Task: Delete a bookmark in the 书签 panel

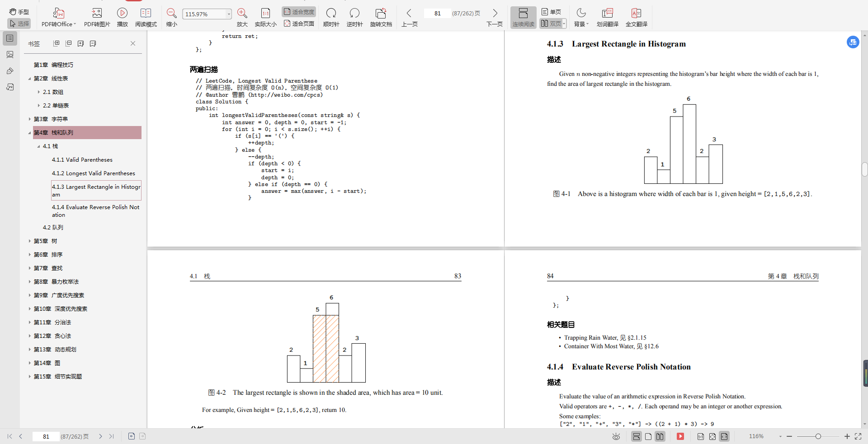Action: (x=93, y=43)
